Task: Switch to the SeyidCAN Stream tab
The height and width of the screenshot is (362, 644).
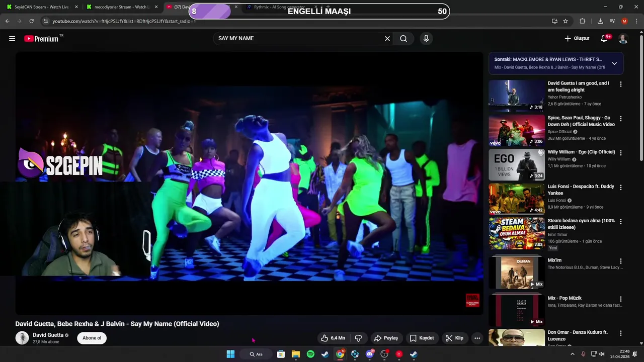Action: point(41,7)
